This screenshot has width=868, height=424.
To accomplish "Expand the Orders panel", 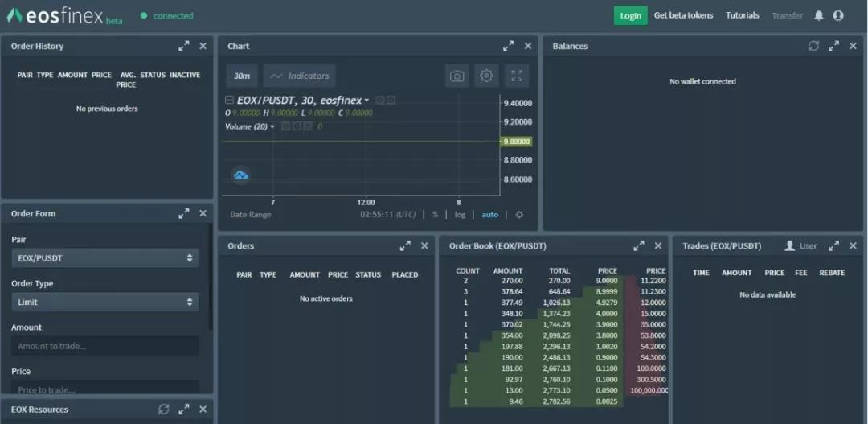I will [x=405, y=245].
